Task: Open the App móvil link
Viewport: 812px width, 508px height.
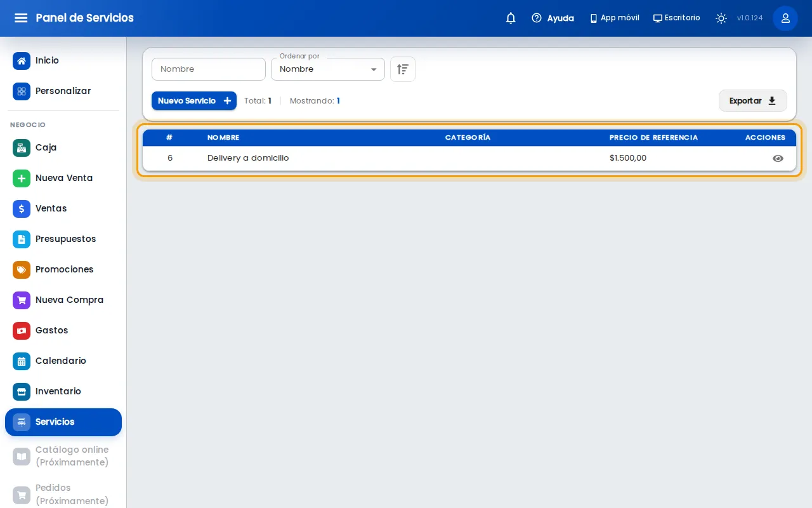Action: click(x=615, y=18)
